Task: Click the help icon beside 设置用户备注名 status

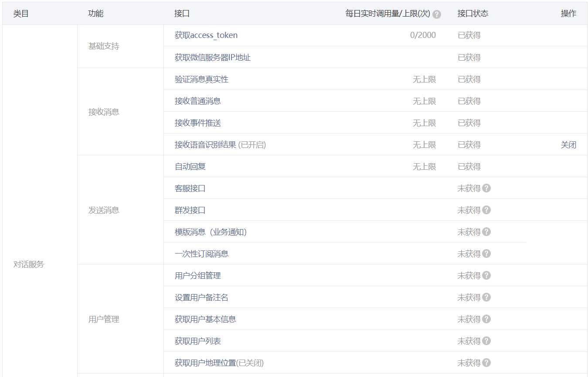Action: pyautogui.click(x=487, y=297)
